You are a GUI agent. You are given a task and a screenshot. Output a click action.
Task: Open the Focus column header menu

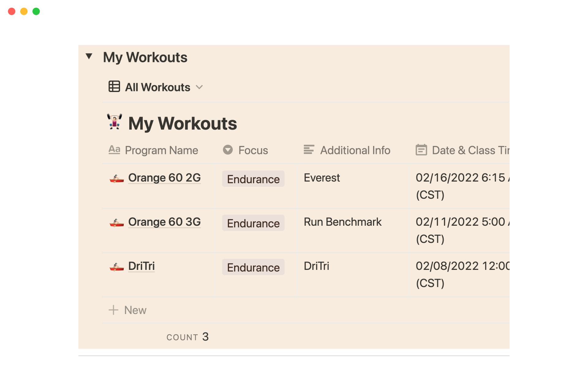[253, 150]
